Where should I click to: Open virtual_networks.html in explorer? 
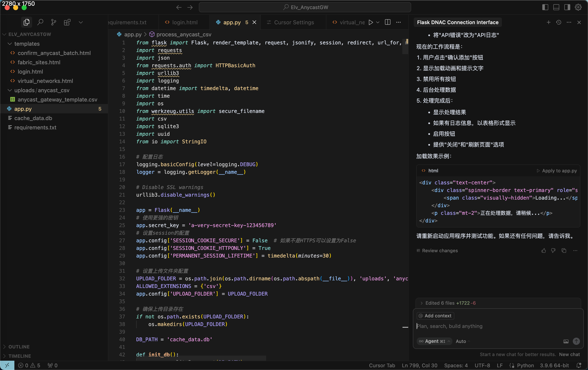coord(54,81)
